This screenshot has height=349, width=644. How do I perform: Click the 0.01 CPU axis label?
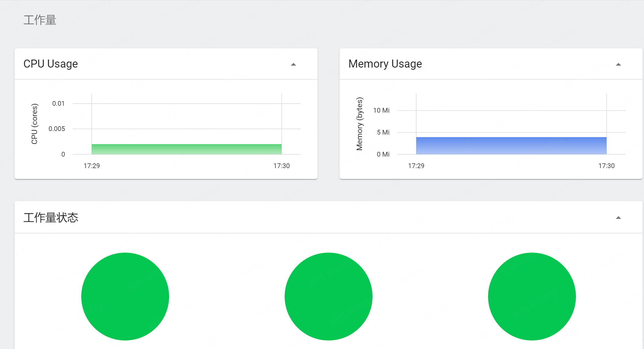58,104
